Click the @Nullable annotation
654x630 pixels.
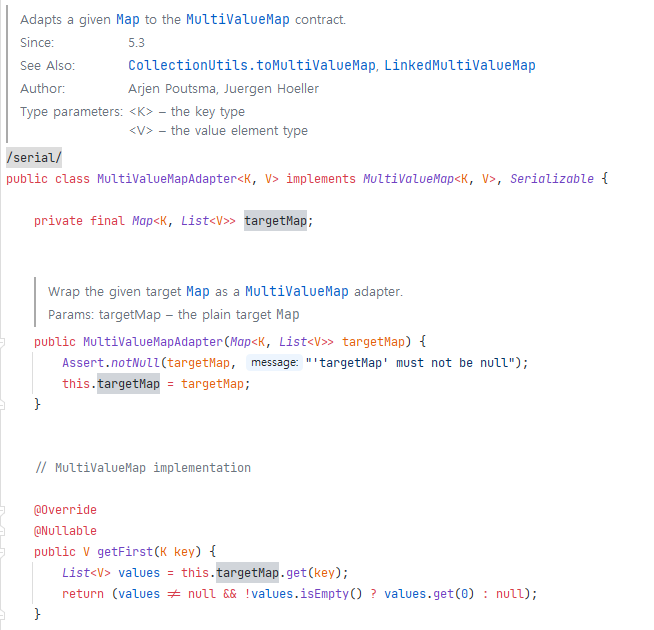[65, 531]
